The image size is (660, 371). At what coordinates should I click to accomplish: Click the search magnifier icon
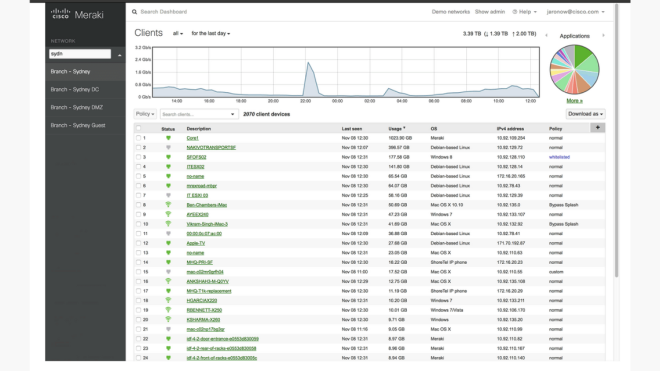click(x=134, y=12)
